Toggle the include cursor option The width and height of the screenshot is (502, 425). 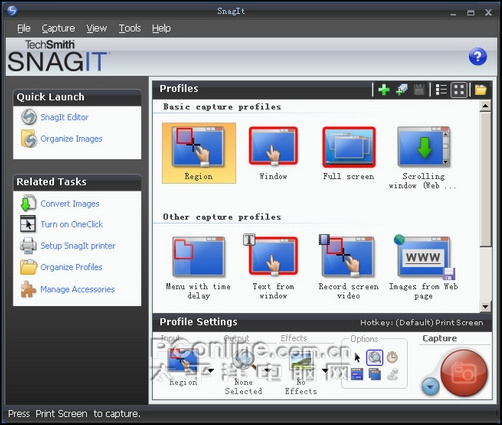[x=357, y=357]
